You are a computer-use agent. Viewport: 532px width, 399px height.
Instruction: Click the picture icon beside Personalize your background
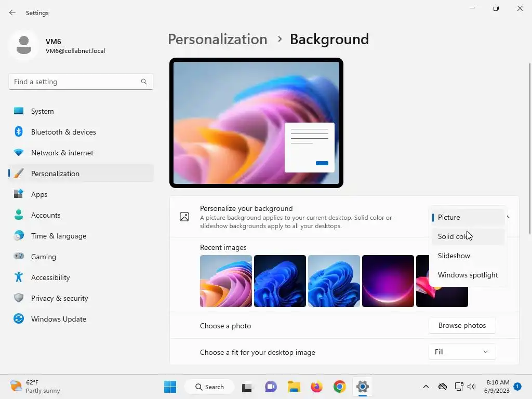pyautogui.click(x=184, y=217)
